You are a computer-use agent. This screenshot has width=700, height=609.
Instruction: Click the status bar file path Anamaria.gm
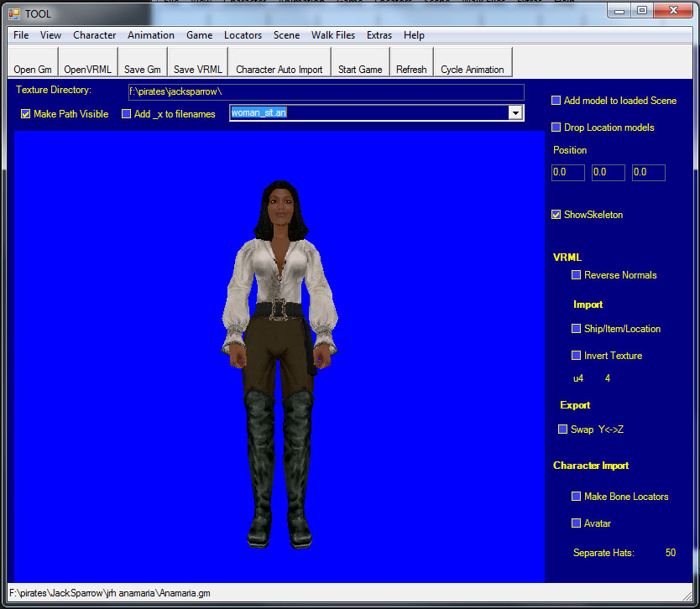click(109, 593)
